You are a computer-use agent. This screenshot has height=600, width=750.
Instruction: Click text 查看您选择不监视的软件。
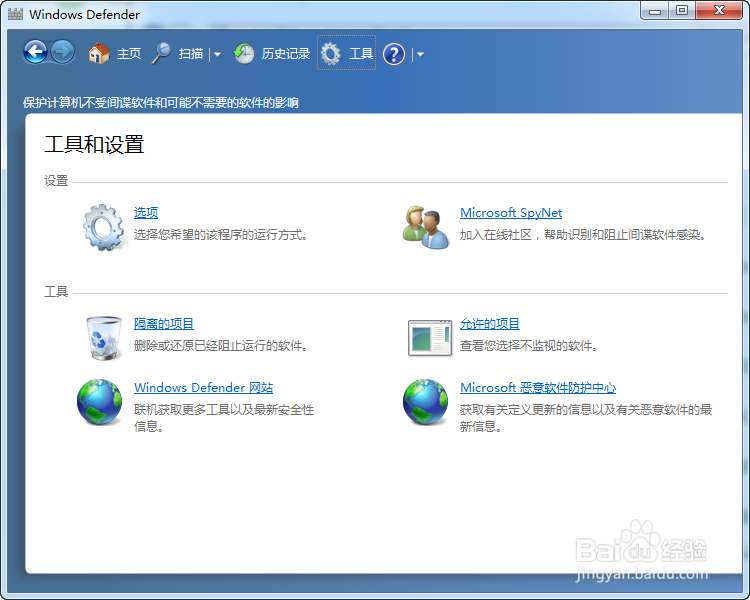529,346
